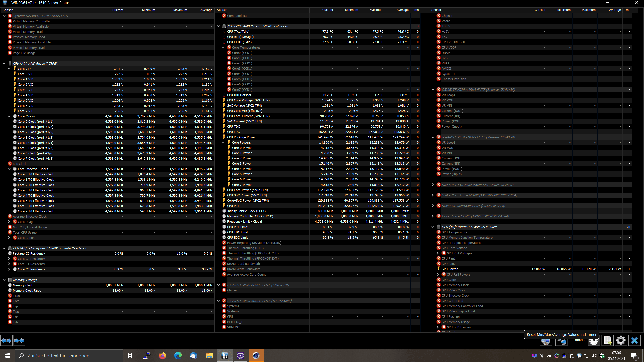Click the red X icon beside Chassis Intrusion

coord(439,79)
